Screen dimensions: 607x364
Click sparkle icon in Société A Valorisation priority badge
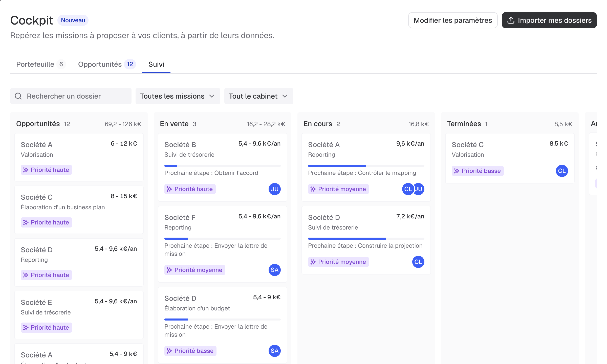[x=26, y=170]
